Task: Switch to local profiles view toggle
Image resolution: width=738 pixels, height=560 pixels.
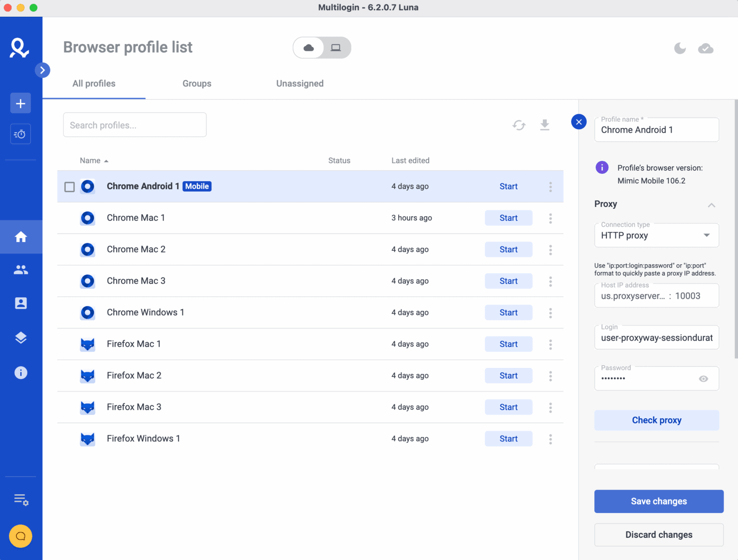Action: coord(336,48)
